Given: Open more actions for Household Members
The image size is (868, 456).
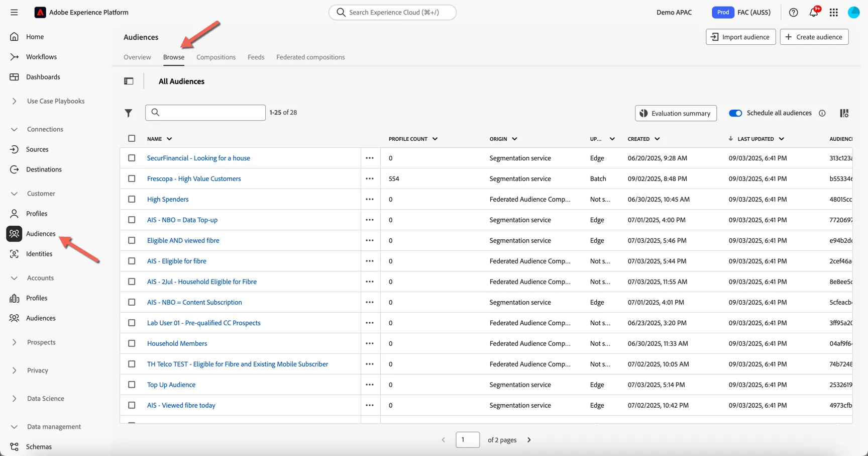Looking at the screenshot, I should click(x=370, y=343).
